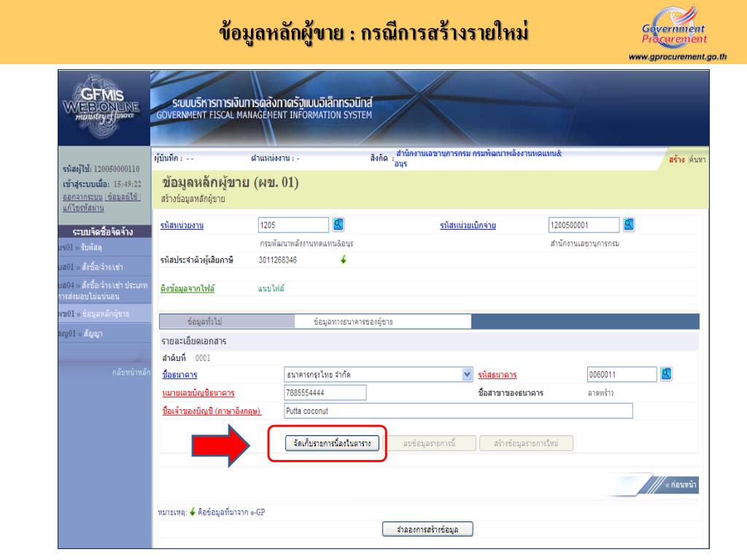This screenshot has height=560, width=747.
Task: Click แก้ไขรหัสผ่าน link
Action: tap(83, 208)
